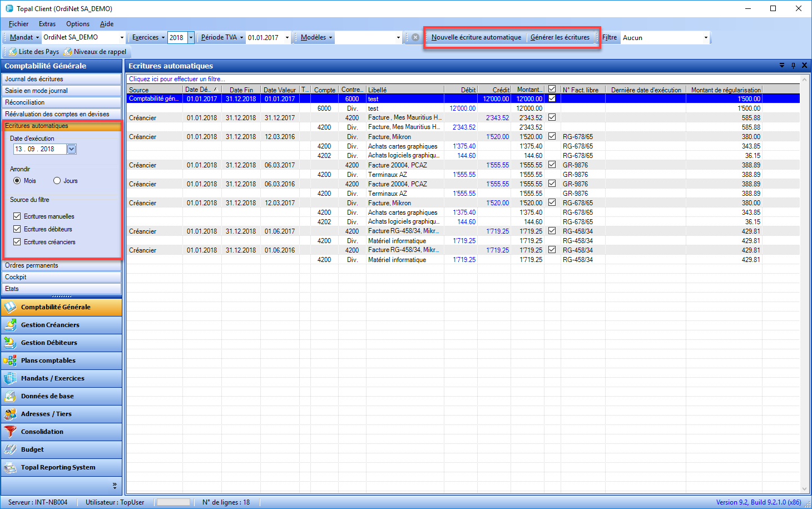Viewport: 812px width, 509px height.
Task: Click the Niveaux de rappel icon
Action: 67,52
